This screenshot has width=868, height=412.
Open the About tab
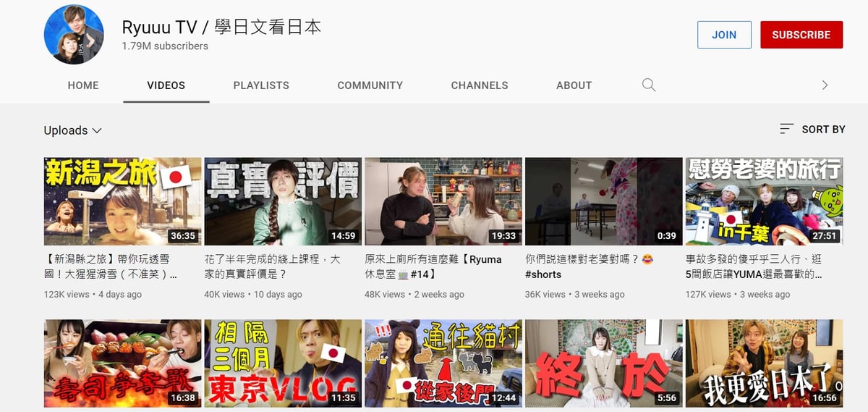[x=574, y=85]
